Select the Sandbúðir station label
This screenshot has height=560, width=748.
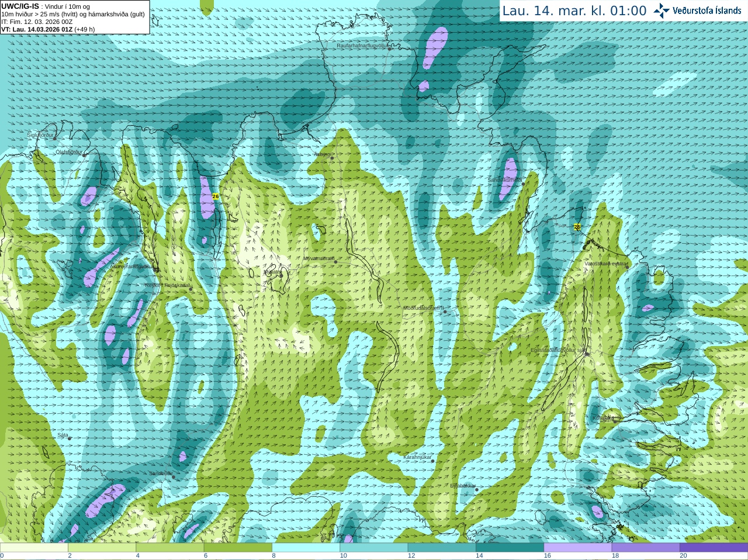pyautogui.click(x=160, y=473)
